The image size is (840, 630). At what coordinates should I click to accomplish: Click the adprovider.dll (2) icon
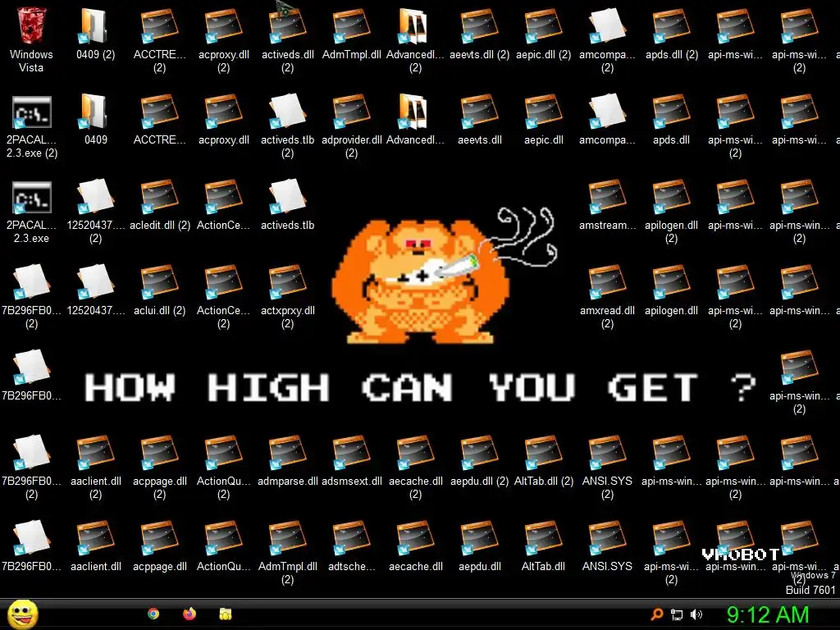[x=351, y=112]
